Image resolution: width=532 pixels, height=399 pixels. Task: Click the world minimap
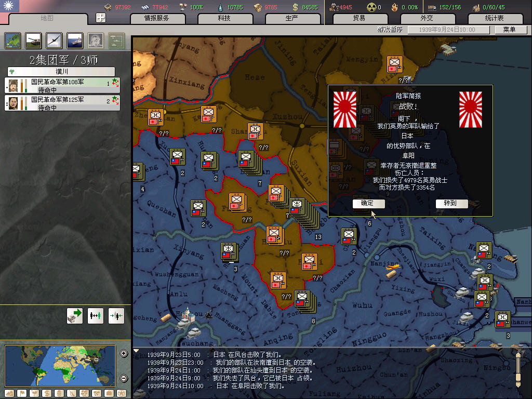click(x=60, y=366)
